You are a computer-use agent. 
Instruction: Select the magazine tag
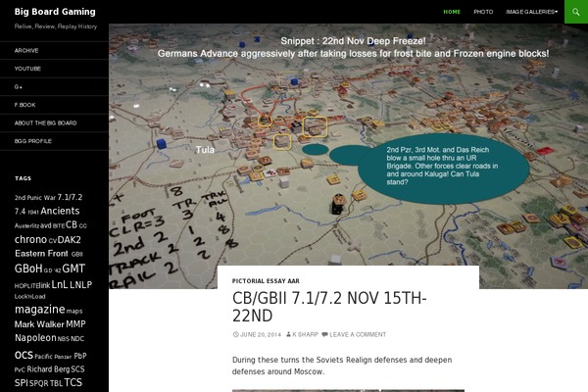tap(40, 310)
